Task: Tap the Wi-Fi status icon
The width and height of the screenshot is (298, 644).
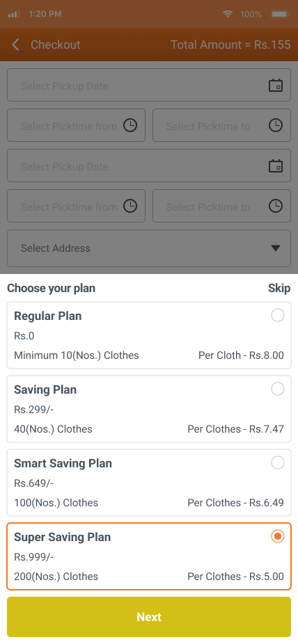Action: click(227, 14)
